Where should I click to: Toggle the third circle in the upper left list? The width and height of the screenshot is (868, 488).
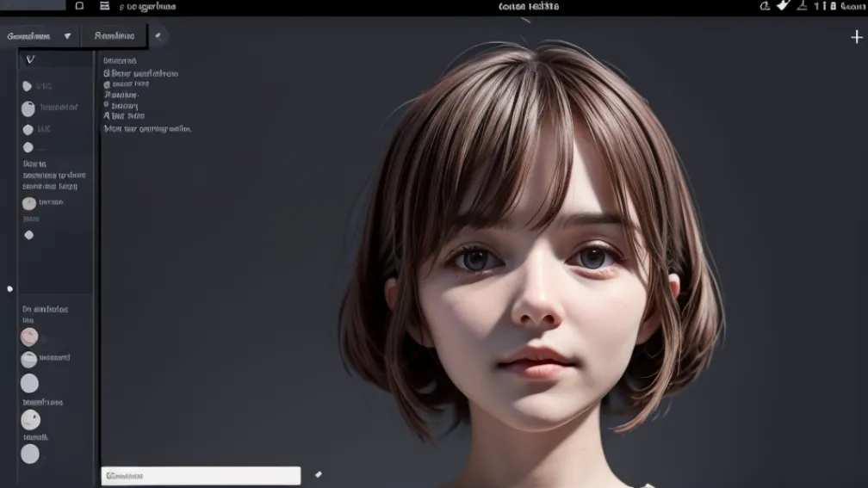click(28, 129)
